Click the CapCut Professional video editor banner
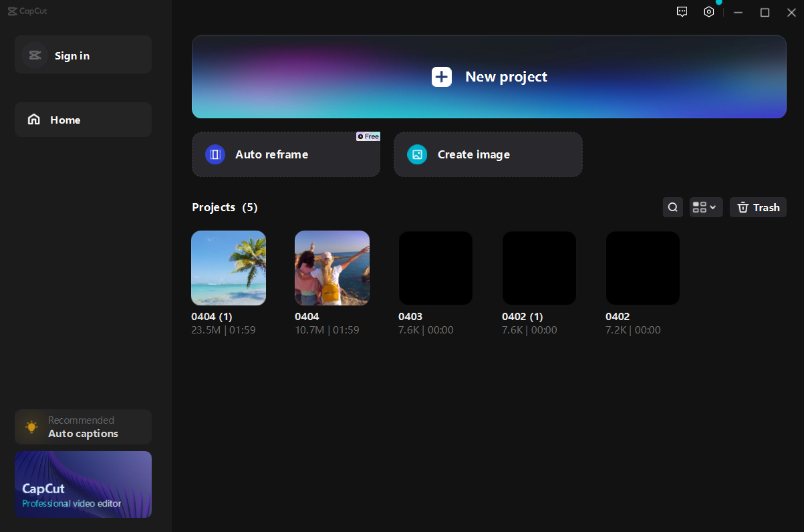Image resolution: width=804 pixels, height=532 pixels. 83,485
